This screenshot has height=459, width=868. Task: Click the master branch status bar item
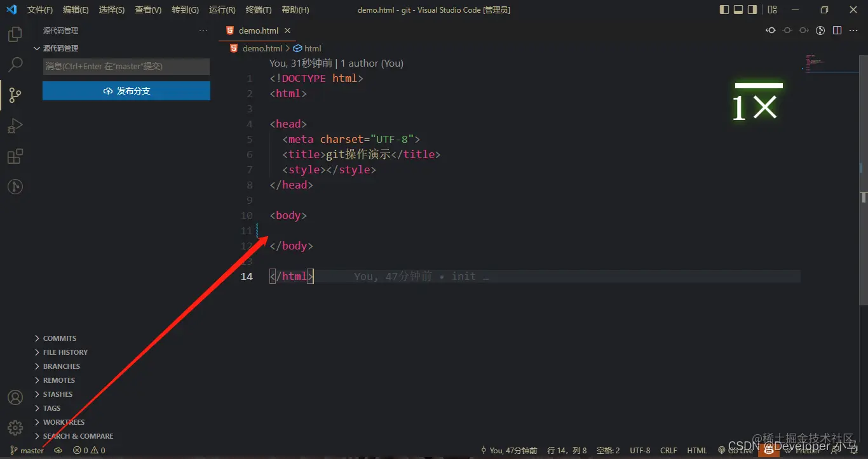tap(27, 451)
